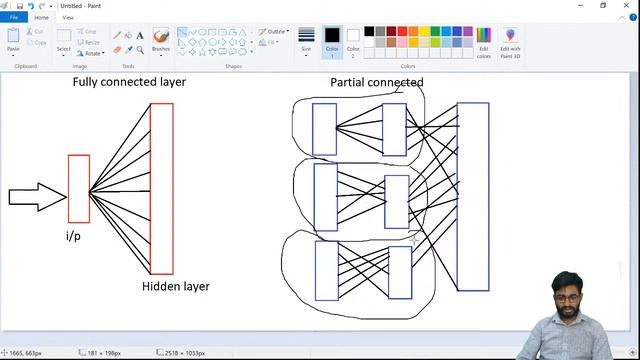This screenshot has width=640, height=360.
Task: Choose the Oval shape
Action: pyautogui.click(x=202, y=32)
